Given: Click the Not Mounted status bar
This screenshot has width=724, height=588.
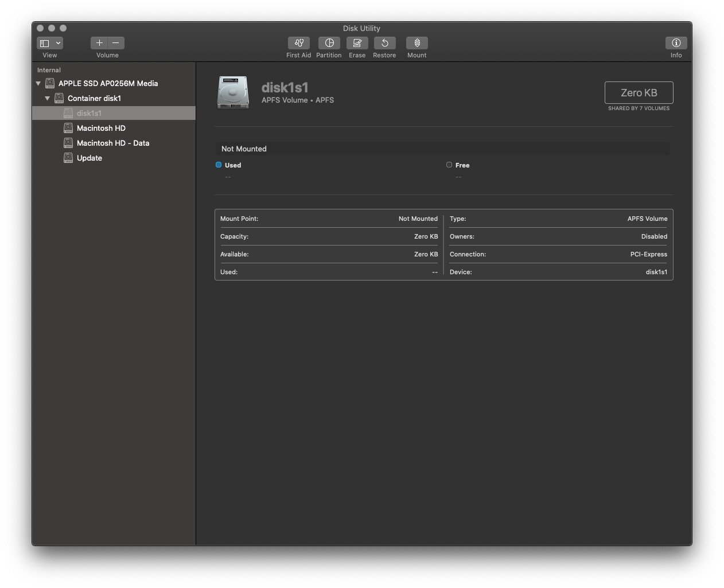Looking at the screenshot, I should [442, 149].
